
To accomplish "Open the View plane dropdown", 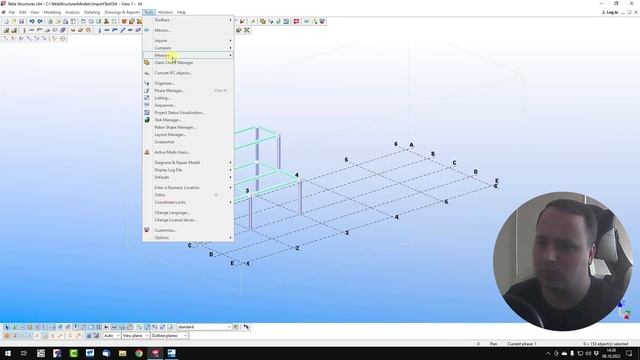I will [x=136, y=336].
